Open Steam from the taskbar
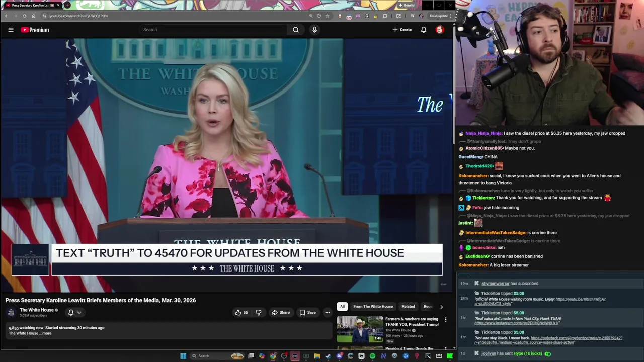Image resolution: width=644 pixels, height=362 pixels. (328, 356)
